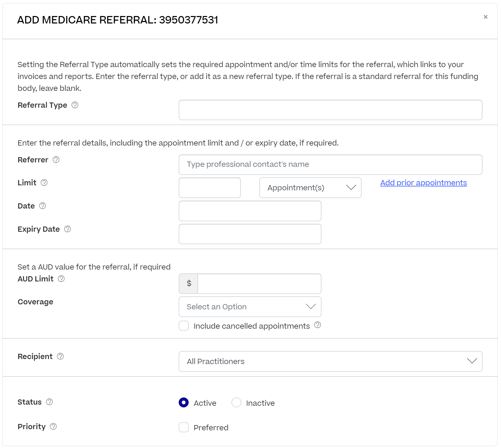Show help for Expiry Date
The image size is (501, 448).
click(68, 229)
